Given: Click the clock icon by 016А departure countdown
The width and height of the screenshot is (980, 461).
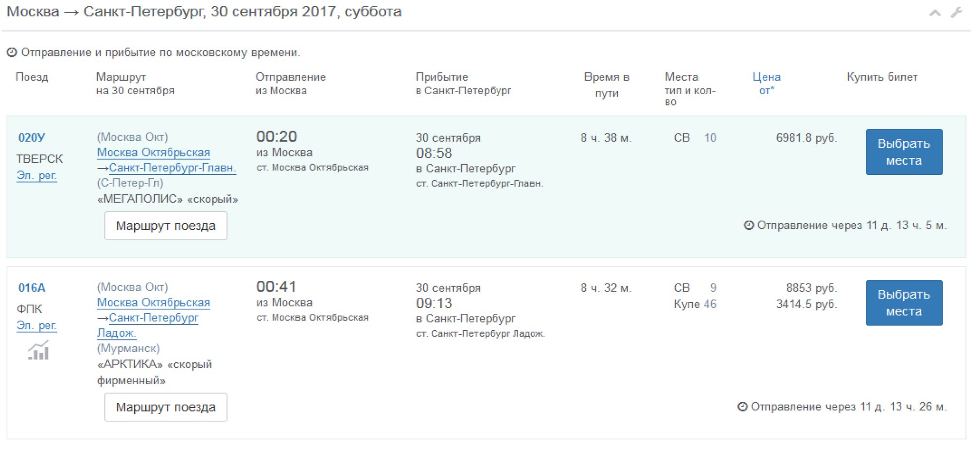Looking at the screenshot, I should pos(742,407).
